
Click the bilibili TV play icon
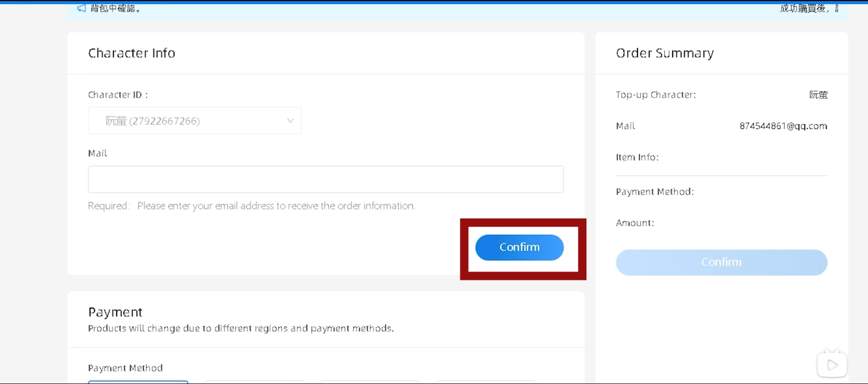click(x=832, y=364)
